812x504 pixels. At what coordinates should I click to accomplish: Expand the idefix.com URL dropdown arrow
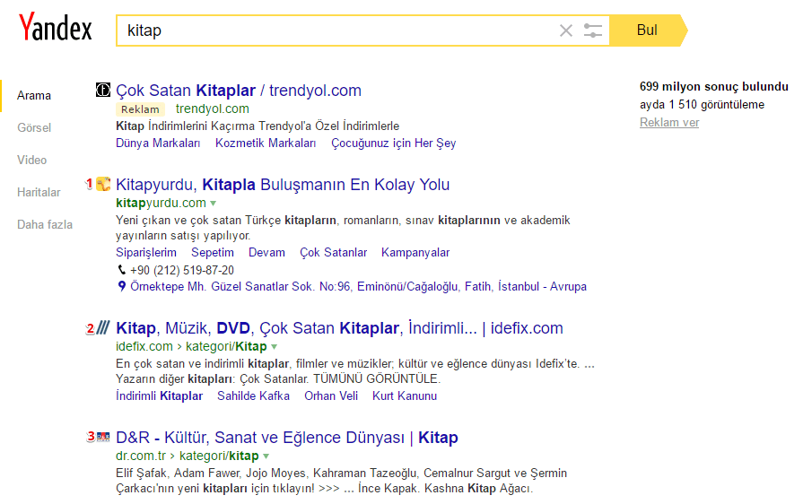[275, 347]
